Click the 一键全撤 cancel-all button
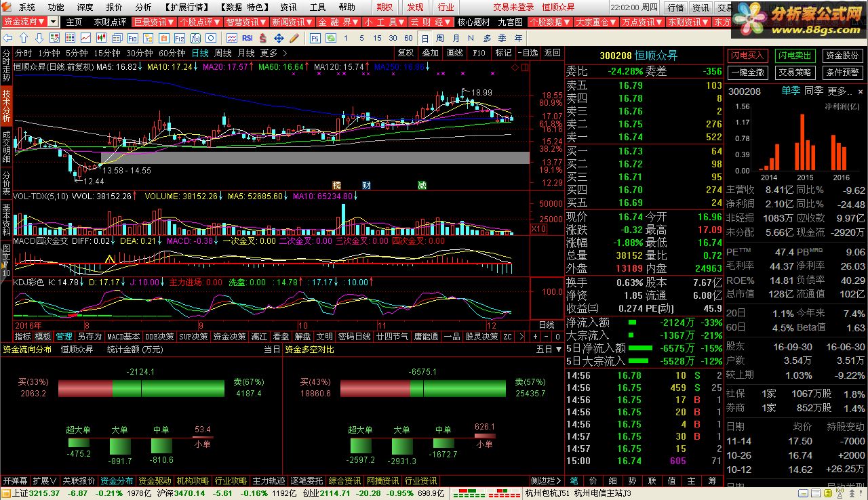 (747, 72)
